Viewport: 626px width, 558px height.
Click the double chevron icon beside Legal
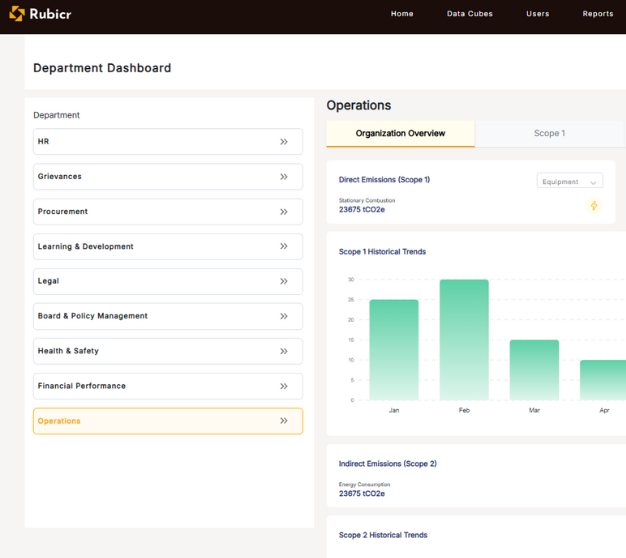click(284, 281)
